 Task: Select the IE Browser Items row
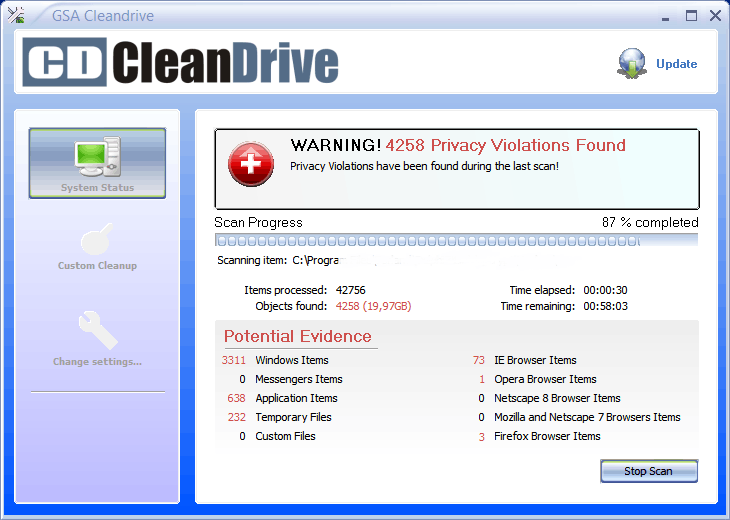click(524, 360)
